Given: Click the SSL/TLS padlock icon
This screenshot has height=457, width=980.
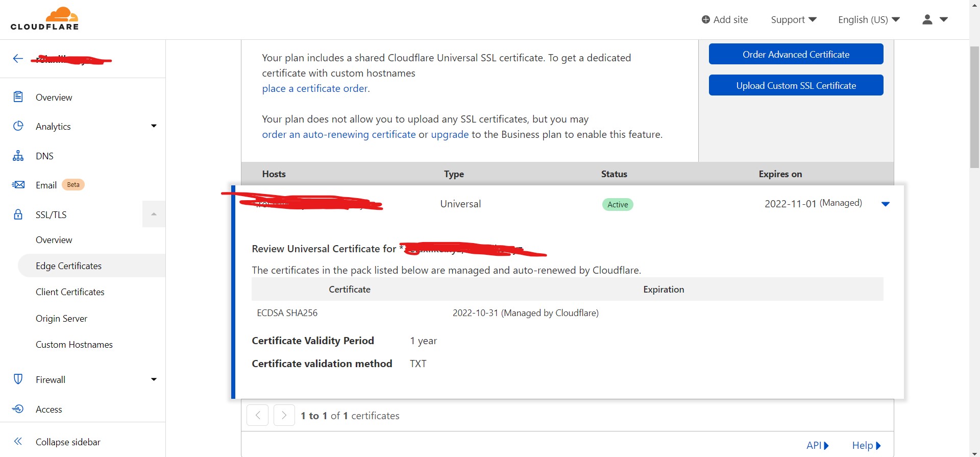Looking at the screenshot, I should click(18, 214).
